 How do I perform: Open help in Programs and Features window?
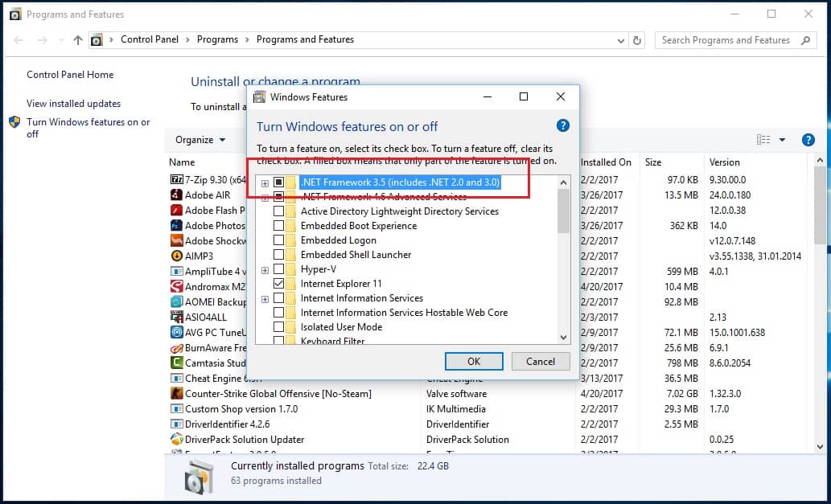[808, 140]
